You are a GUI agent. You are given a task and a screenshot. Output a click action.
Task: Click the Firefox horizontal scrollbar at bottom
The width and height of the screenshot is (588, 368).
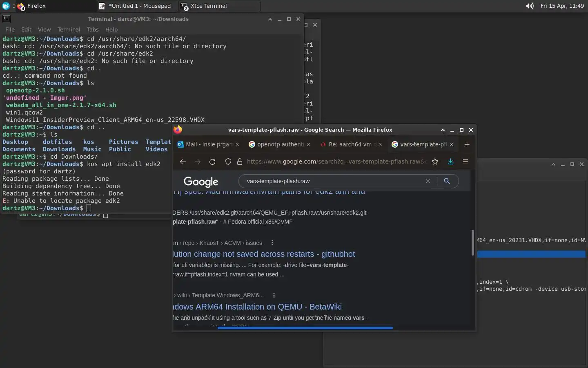[305, 328]
